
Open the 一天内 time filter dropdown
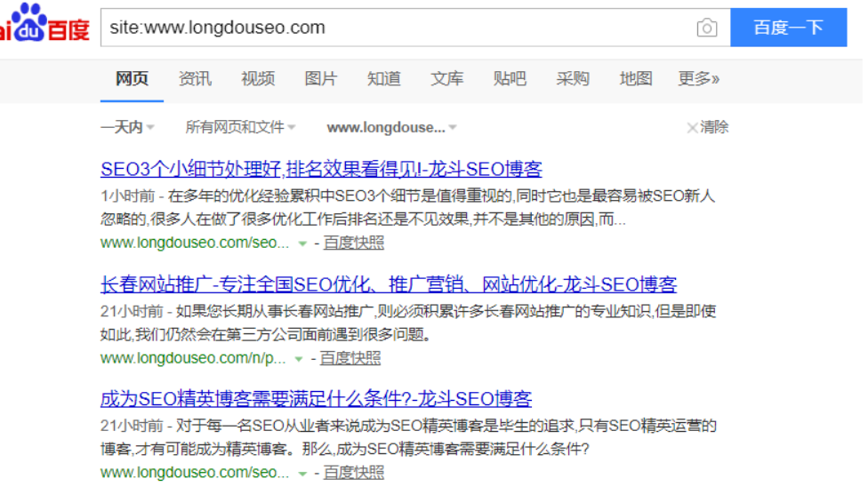[128, 128]
